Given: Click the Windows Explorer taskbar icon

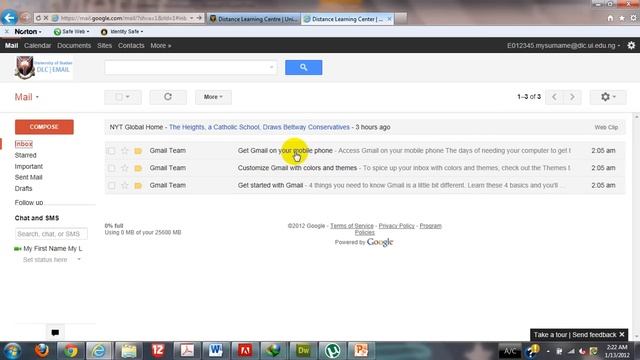Looking at the screenshot, I should point(129,351).
